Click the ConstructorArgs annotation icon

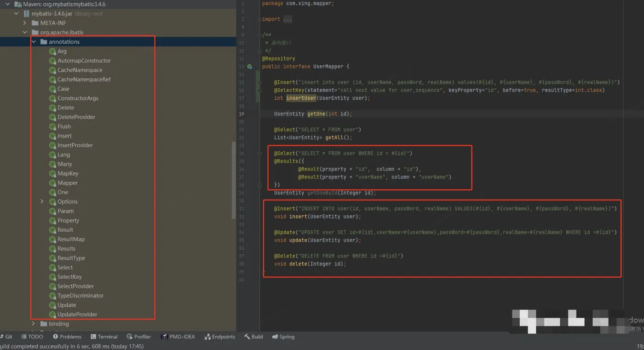pyautogui.click(x=52, y=98)
